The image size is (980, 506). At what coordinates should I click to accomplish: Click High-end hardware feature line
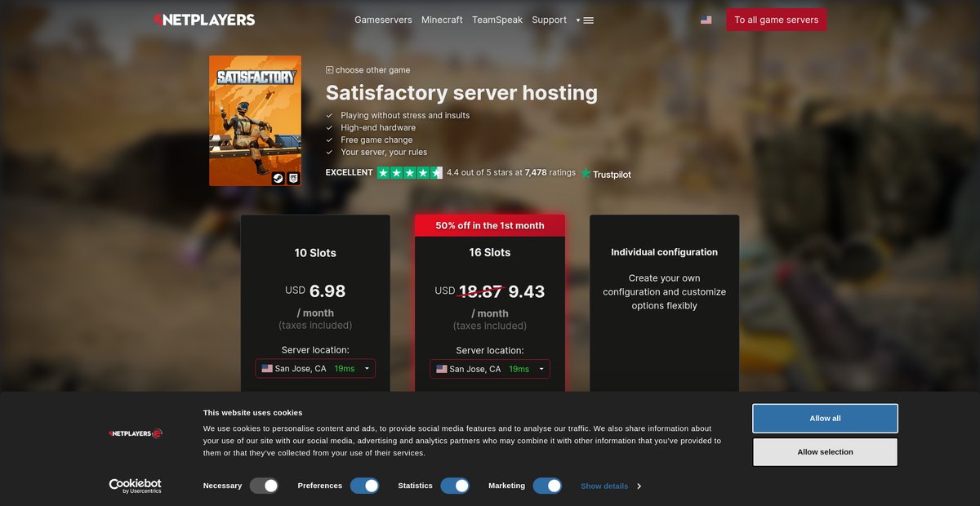(x=378, y=127)
